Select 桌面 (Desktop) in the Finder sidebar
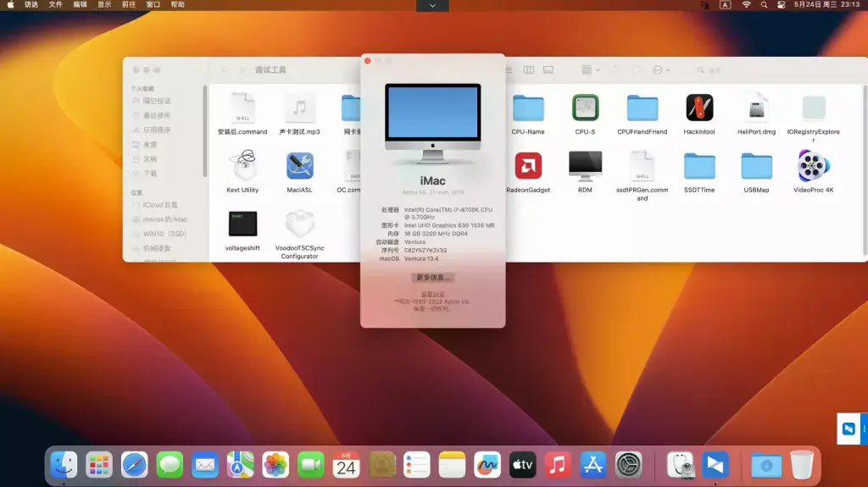Viewport: 868px width, 487px height. pos(149,144)
